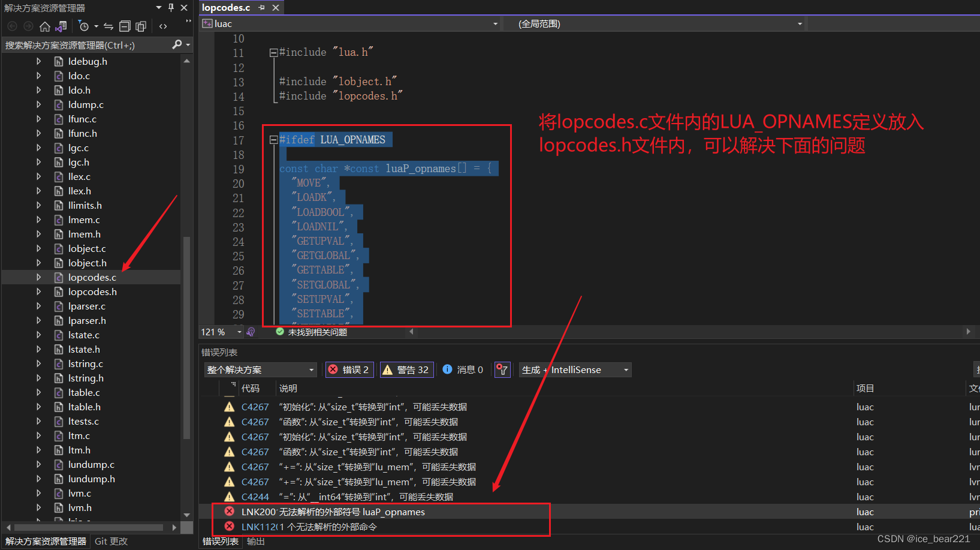The image size is (980, 550).
Task: Select lvm.c in the file tree
Action: [80, 494]
